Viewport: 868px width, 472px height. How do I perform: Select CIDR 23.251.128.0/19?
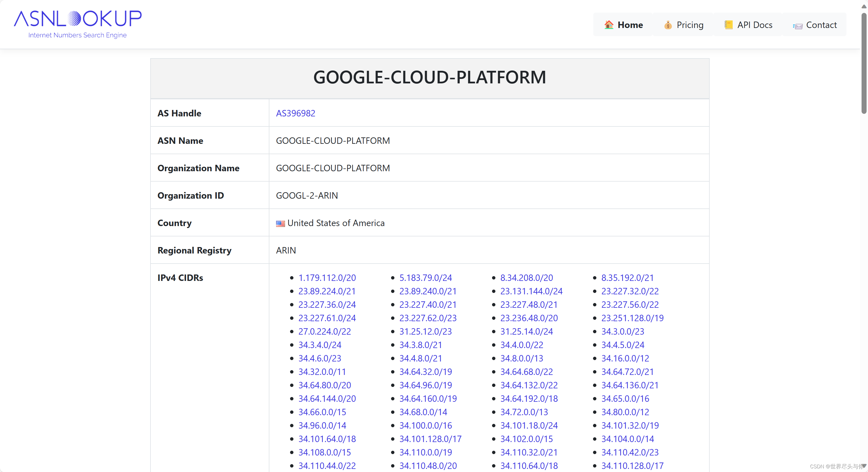(632, 318)
